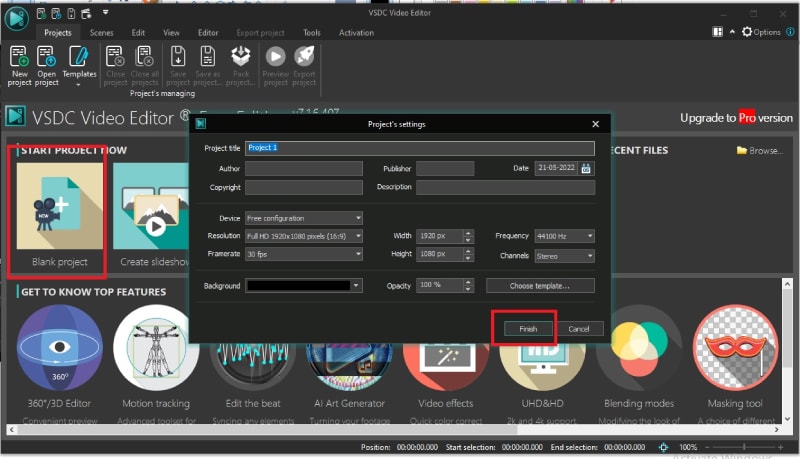Click the Publisher input field
This screenshot has height=459, width=800.
445,168
